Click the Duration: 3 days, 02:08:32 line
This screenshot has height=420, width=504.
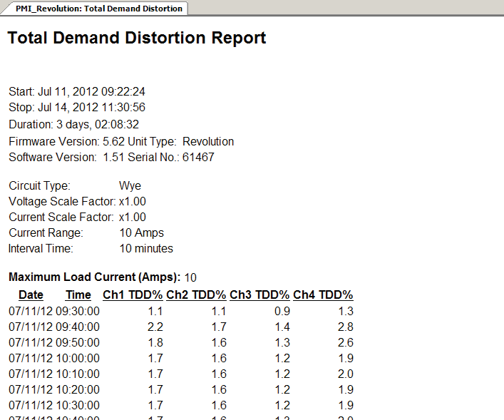tap(73, 125)
